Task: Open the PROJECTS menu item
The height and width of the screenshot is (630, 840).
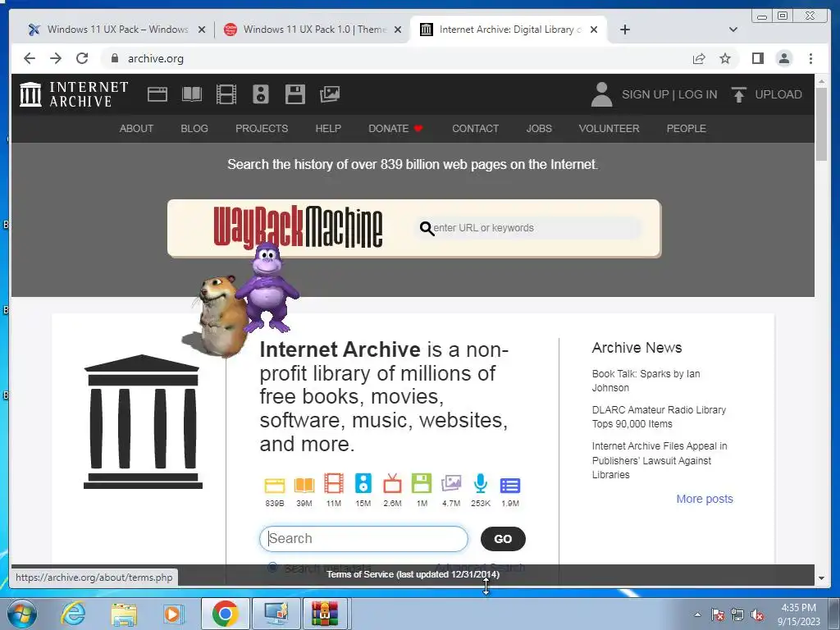Action: tap(262, 129)
